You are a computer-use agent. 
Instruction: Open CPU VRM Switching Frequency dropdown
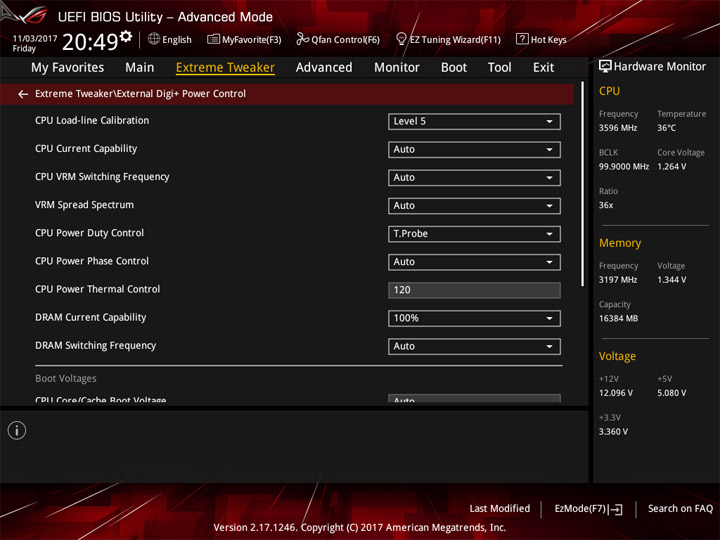coord(474,177)
